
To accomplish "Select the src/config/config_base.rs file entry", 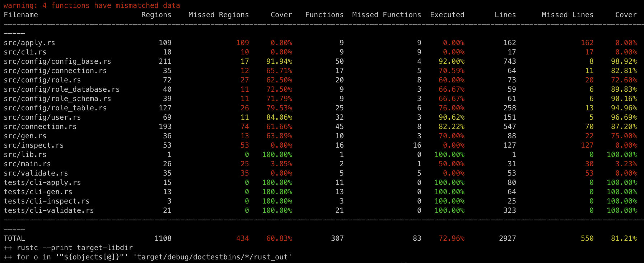I will pyautogui.click(x=57, y=61).
